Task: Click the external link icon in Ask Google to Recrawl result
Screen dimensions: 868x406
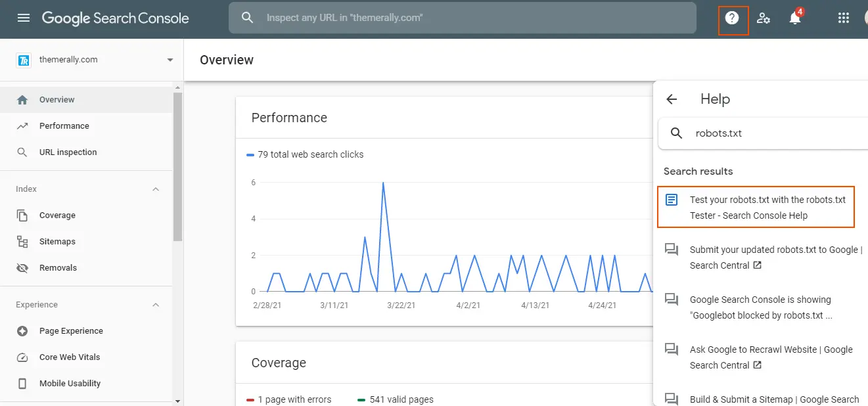Action: tap(757, 365)
